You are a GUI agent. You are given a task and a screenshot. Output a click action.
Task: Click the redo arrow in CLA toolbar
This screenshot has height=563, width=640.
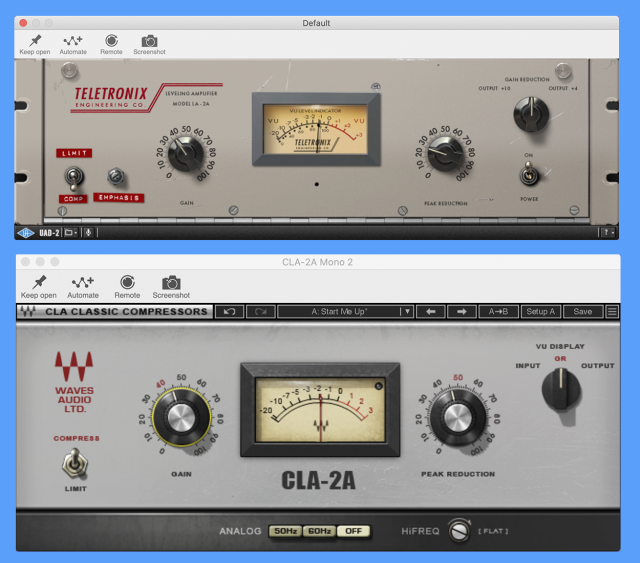click(x=260, y=312)
